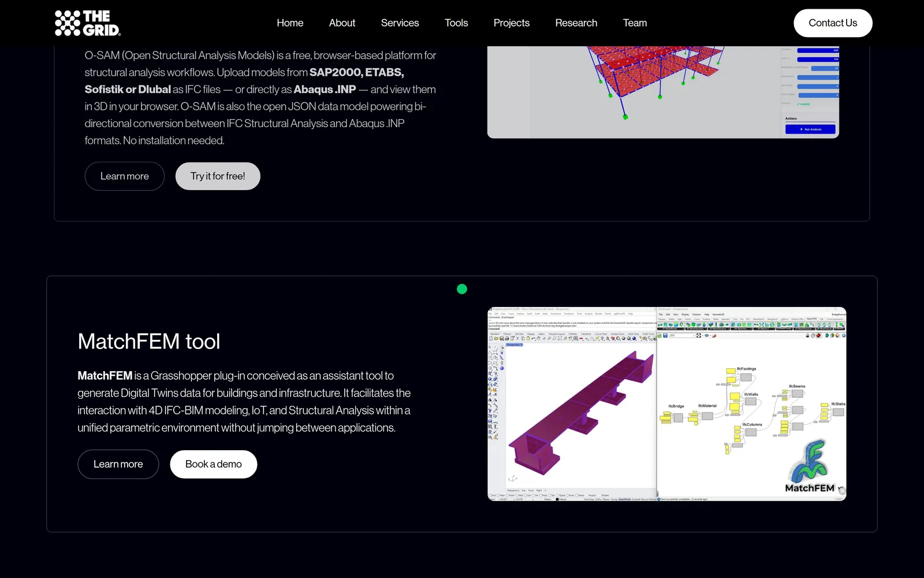Click the IfcWalls node label in the canvas

[751, 394]
